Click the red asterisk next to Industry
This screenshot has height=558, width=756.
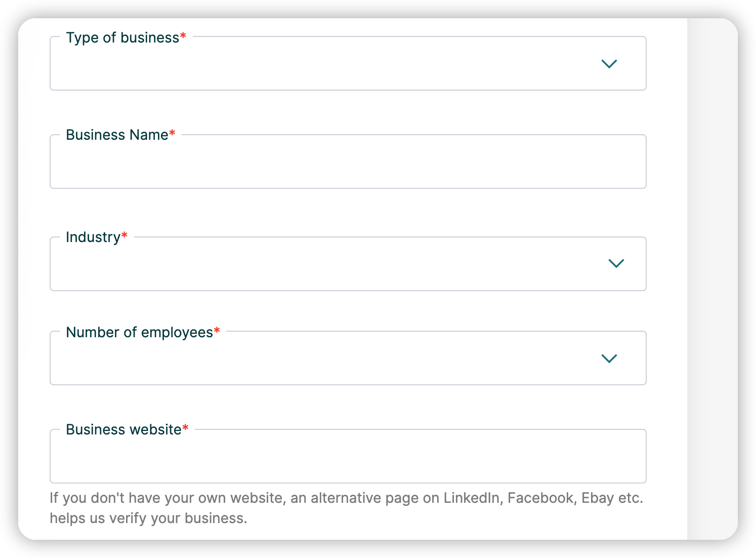pos(124,236)
